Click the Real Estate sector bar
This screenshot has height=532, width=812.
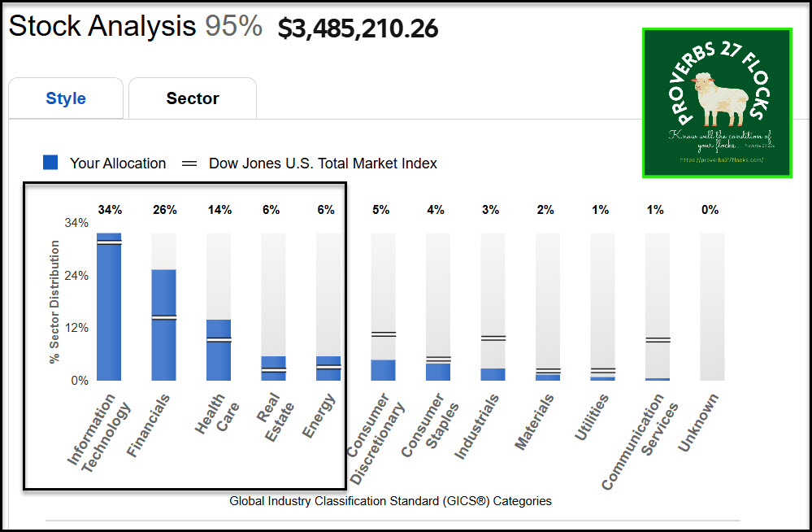click(273, 368)
